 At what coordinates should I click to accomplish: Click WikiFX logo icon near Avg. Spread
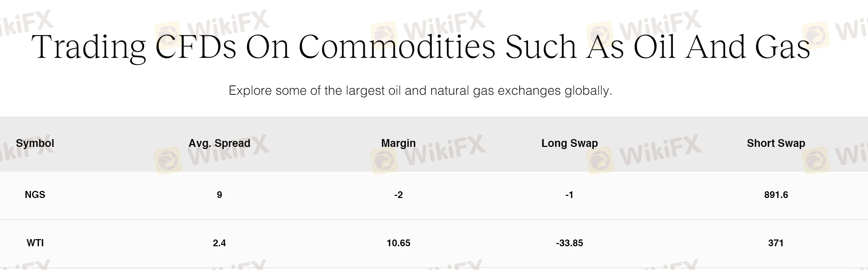168,160
